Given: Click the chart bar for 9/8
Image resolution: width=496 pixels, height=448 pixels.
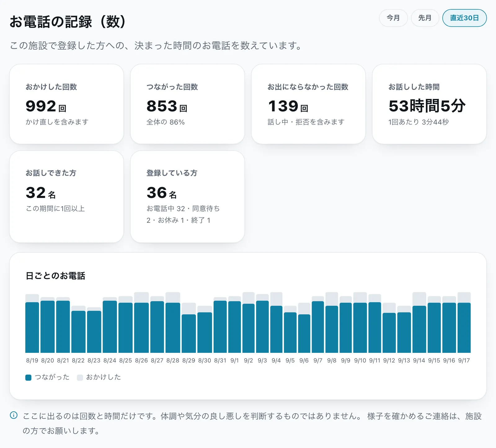Looking at the screenshot, I should (332, 322).
